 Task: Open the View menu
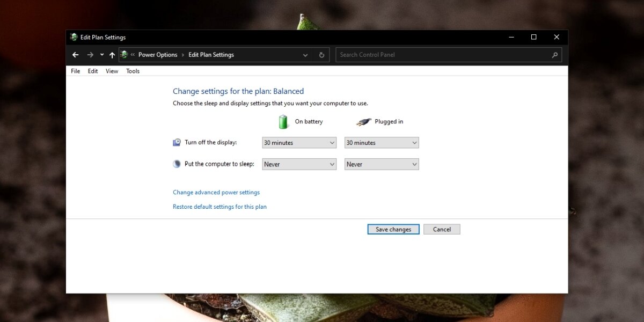pos(111,70)
